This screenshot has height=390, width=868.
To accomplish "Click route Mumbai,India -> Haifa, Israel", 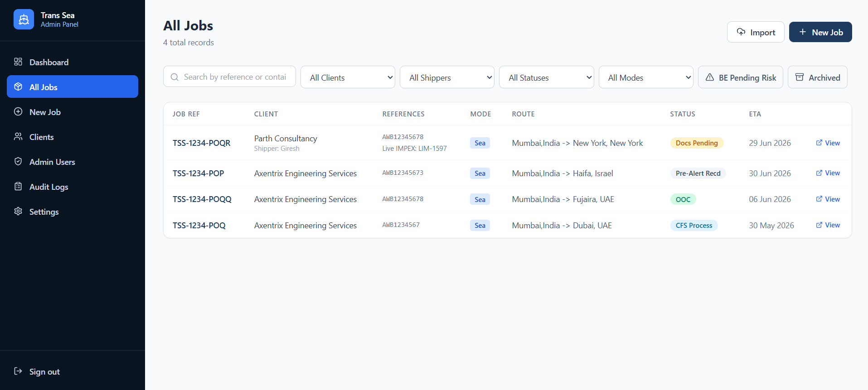I will 563,173.
